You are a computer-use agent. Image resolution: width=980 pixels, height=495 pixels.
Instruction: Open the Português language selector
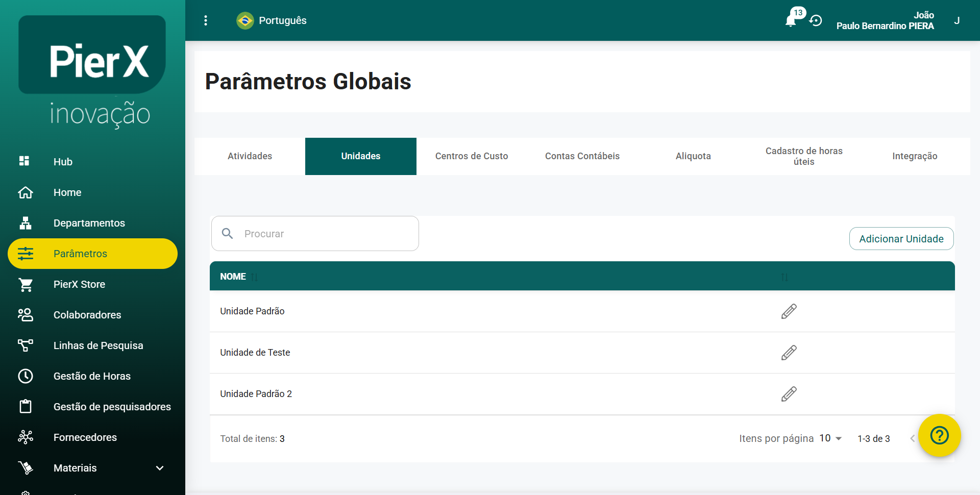click(282, 20)
